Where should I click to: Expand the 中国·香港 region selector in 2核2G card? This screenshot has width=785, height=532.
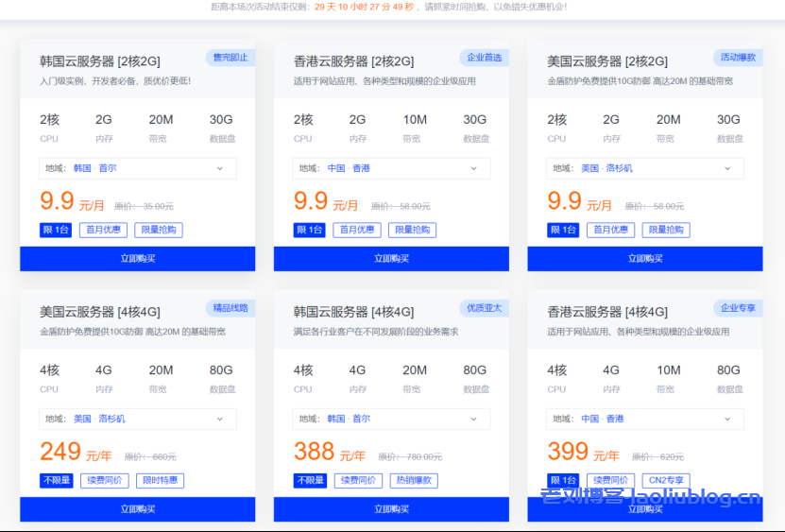tap(391, 168)
